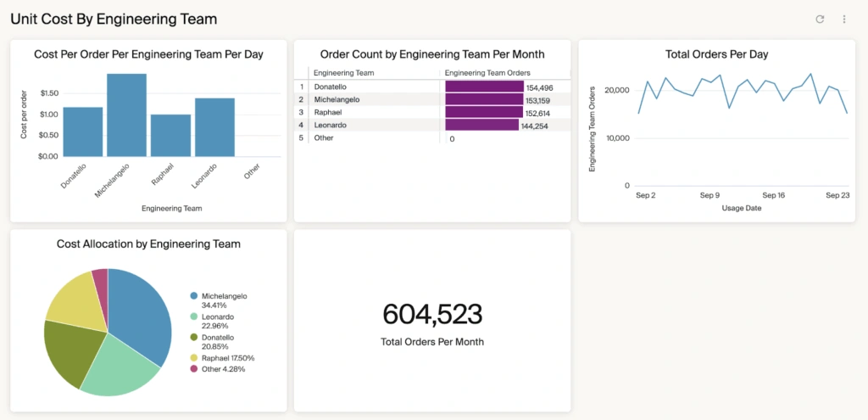Click the Leonardo green legend swatch
The height and width of the screenshot is (420, 868).
pos(194,316)
